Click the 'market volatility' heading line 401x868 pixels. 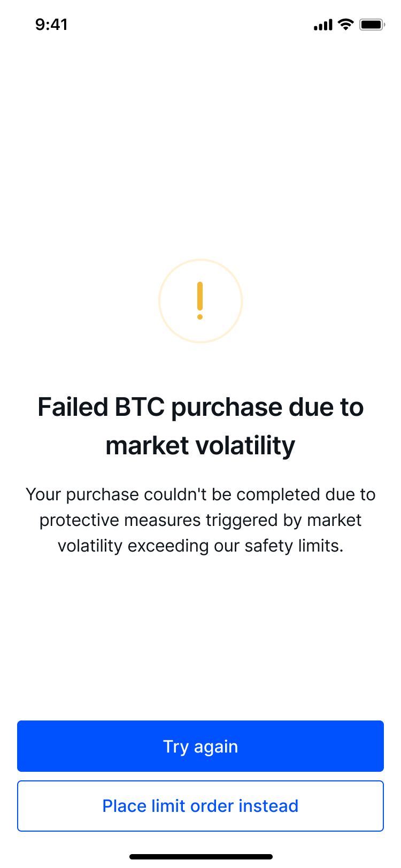pos(200,446)
